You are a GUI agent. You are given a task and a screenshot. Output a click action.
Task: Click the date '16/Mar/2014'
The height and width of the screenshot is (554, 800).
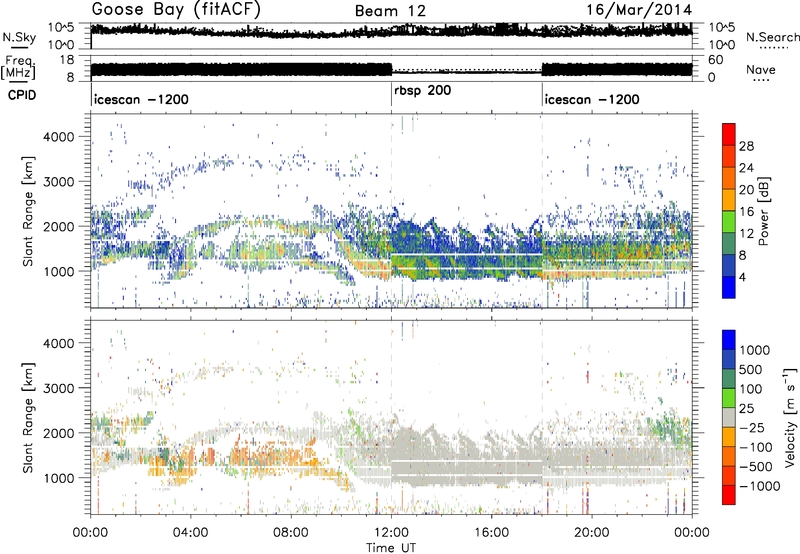pyautogui.click(x=639, y=10)
